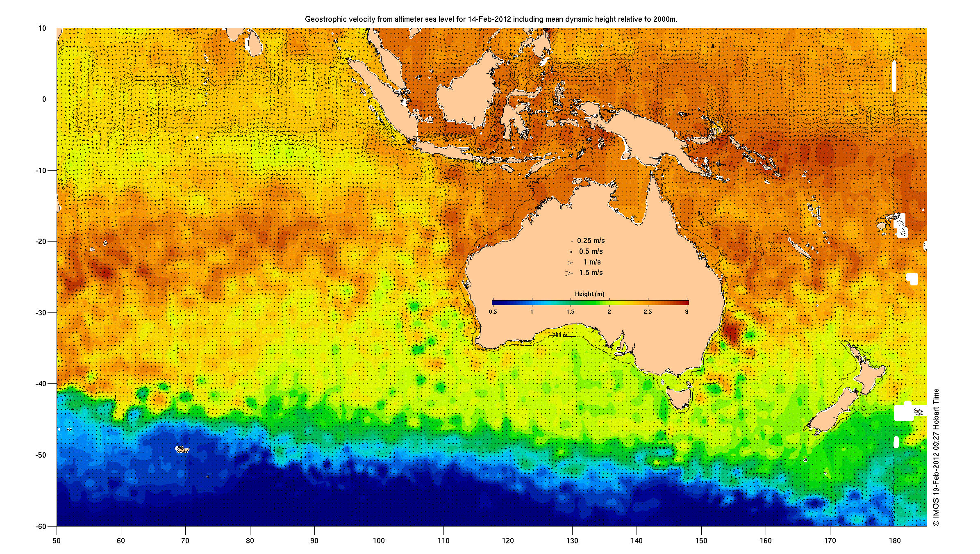This screenshot has height=554, width=980.
Task: Click longitude axis label 80
Action: (250, 541)
